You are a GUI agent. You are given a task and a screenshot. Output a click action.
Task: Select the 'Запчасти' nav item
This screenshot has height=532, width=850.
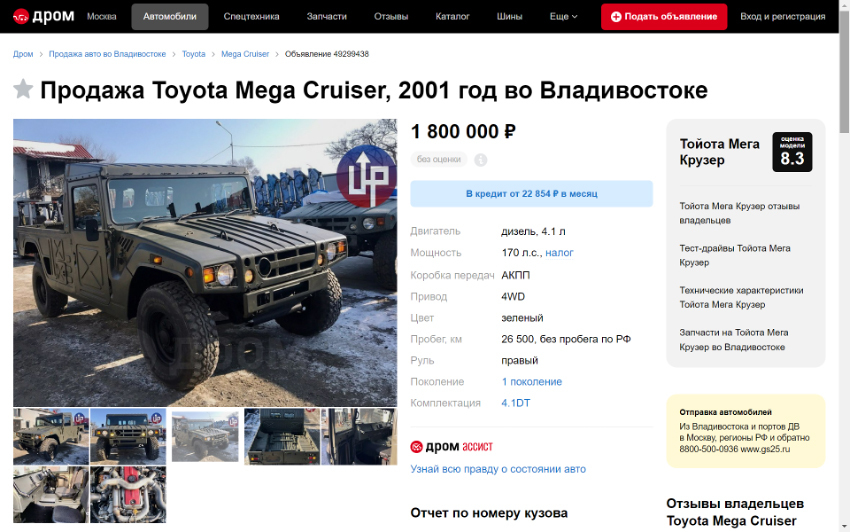coord(326,17)
